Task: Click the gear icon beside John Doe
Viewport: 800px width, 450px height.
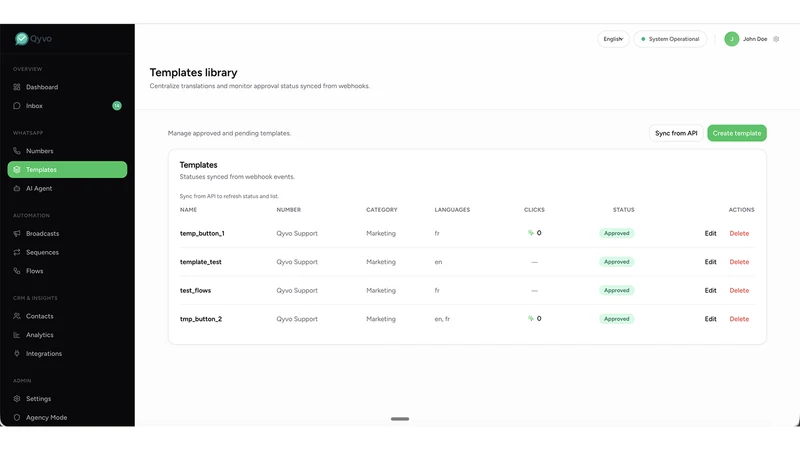Action: 776,39
